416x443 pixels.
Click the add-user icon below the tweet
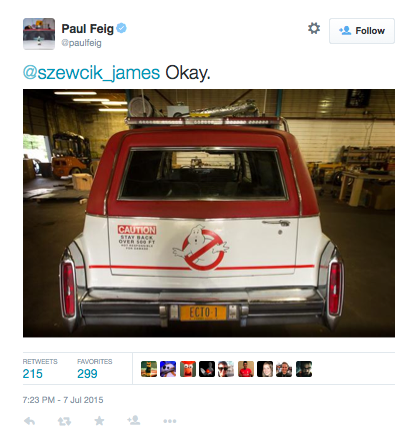point(134,420)
